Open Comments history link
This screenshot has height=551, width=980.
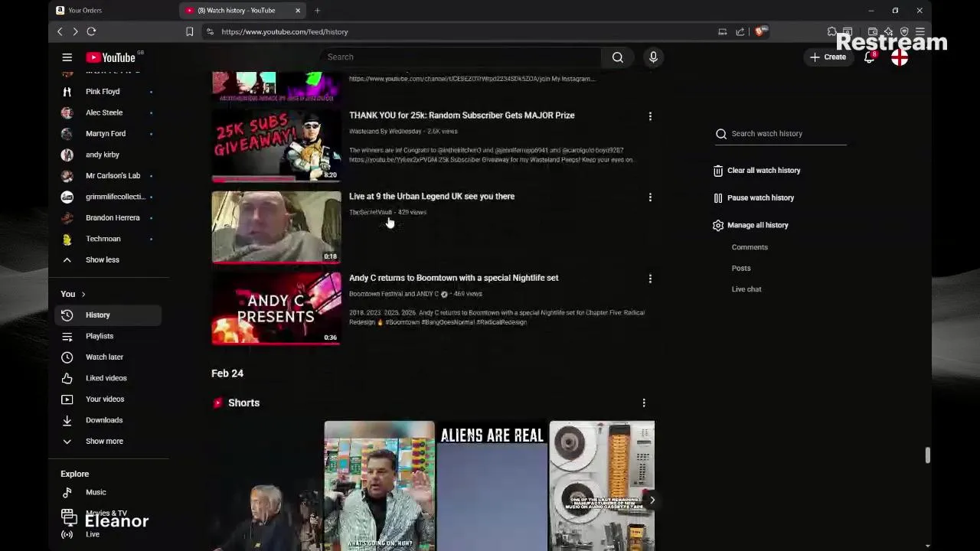tap(750, 247)
